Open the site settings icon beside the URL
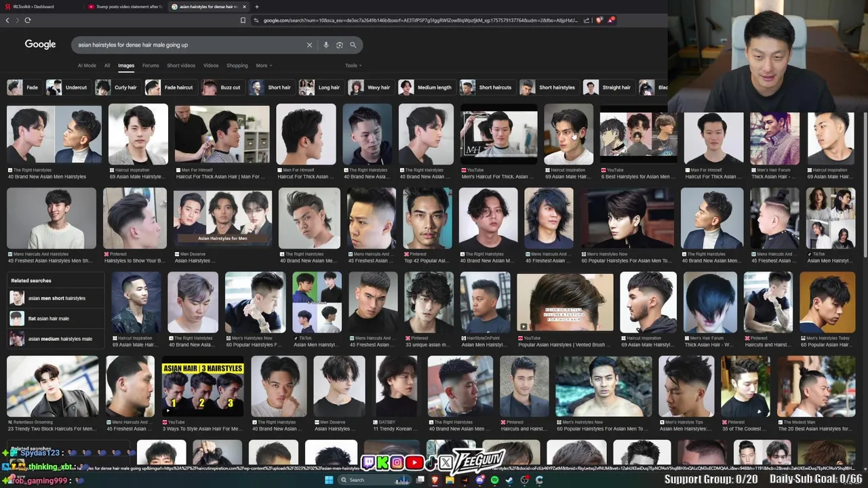 (256, 20)
